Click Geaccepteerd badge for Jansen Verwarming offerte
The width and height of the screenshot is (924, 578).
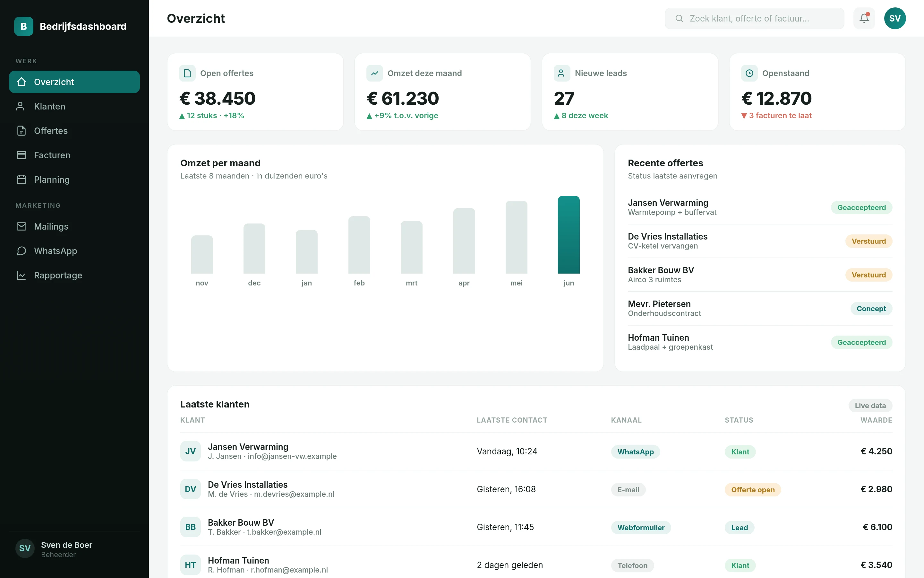[x=861, y=207]
